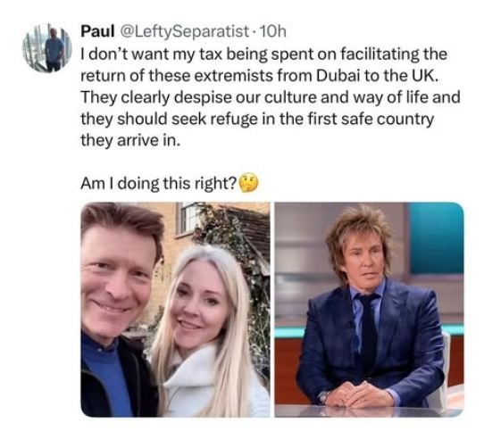Click the window in the selfie background
Image resolution: width=501 pixels, height=448 pixels.
pos(191,219)
